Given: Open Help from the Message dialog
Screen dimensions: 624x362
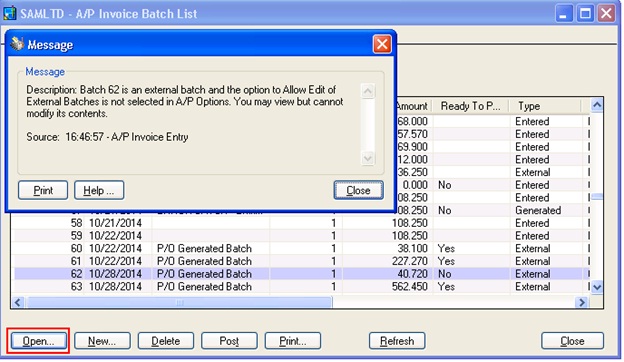Looking at the screenshot, I should [99, 190].
